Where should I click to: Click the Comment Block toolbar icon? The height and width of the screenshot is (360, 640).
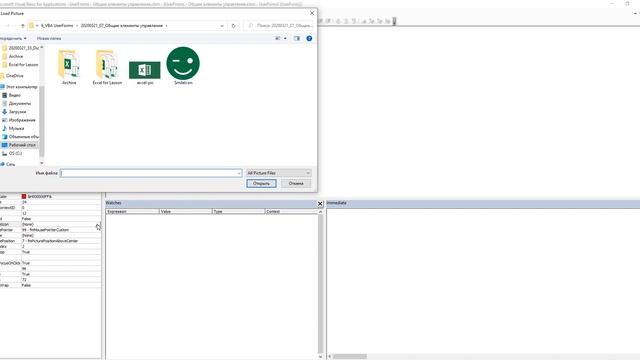point(346,21)
